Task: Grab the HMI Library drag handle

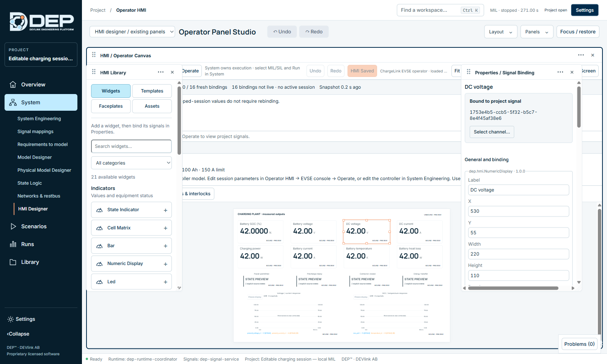Action: [94, 72]
